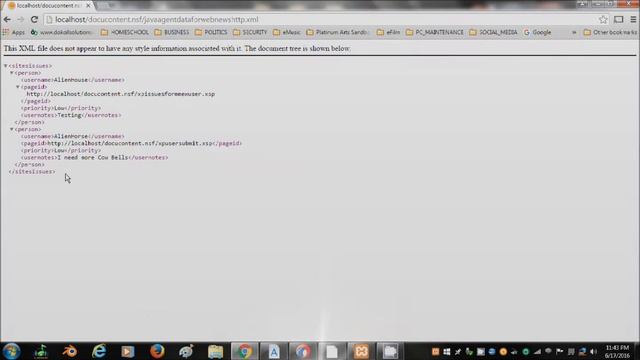Viewport: 640px width, 360px height.
Task: Open the File Explorer folder taskbar icon
Action: [x=216, y=351]
